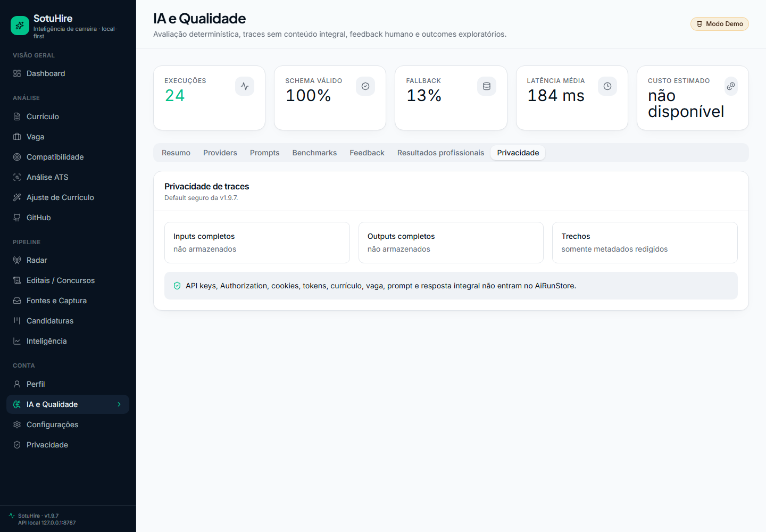Expand the IA e Qualidade chevron arrow

[119, 404]
